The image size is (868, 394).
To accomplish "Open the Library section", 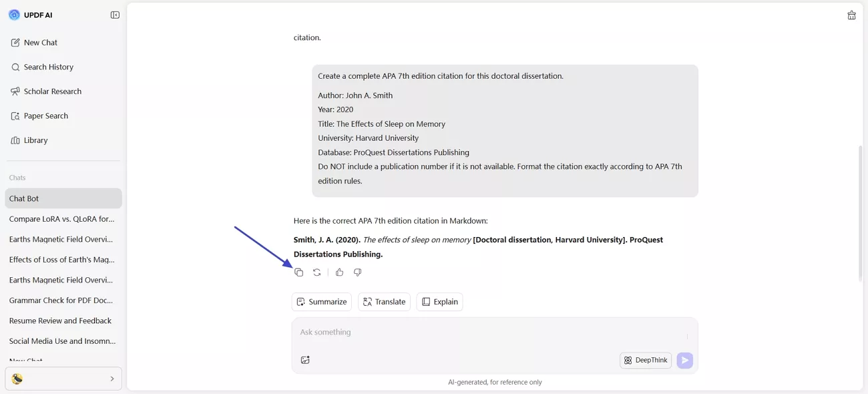I will coord(35,141).
